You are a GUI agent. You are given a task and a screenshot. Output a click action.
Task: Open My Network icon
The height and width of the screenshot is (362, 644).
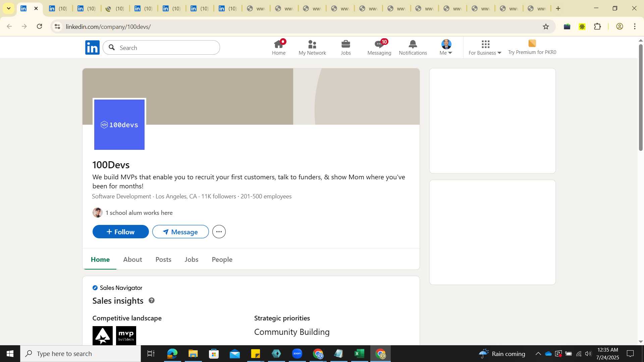[x=312, y=47]
